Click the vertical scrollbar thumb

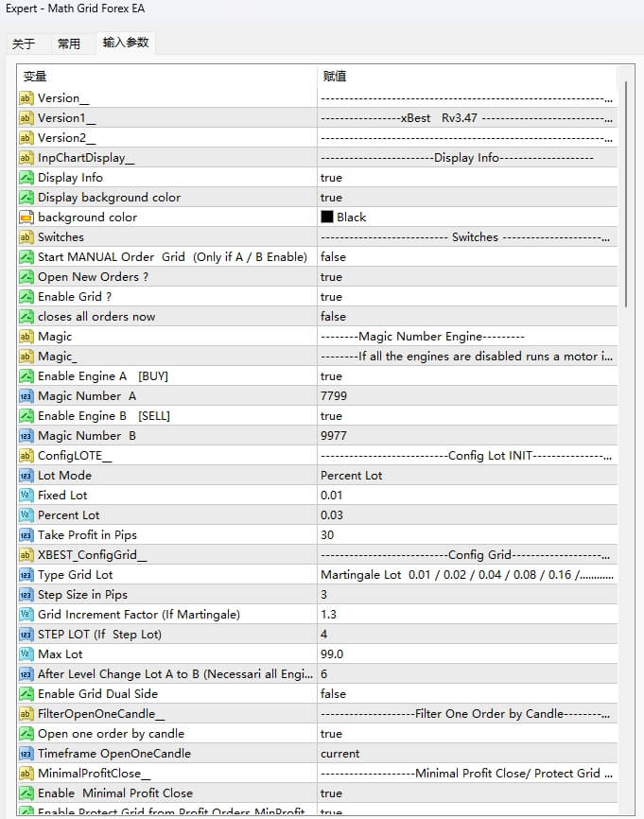click(625, 193)
